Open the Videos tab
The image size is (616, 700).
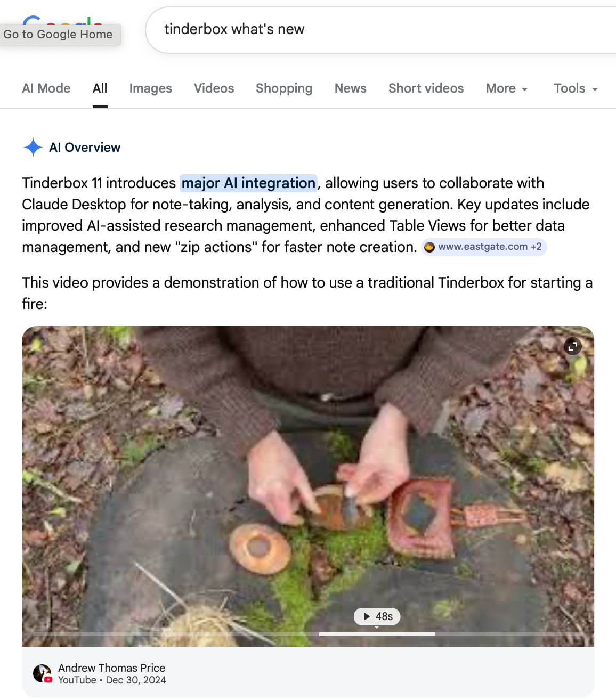(214, 88)
